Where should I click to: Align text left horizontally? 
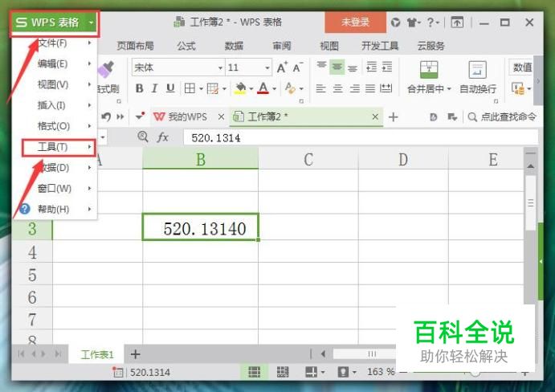320,88
